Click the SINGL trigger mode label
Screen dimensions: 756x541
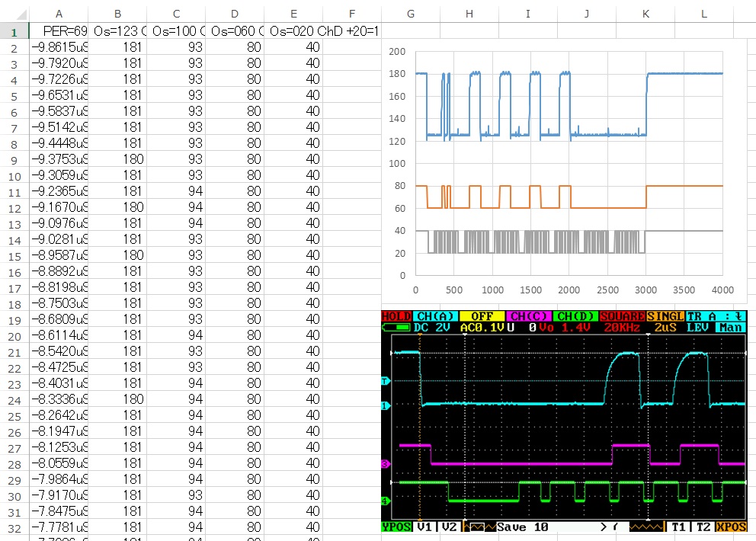pyautogui.click(x=665, y=316)
